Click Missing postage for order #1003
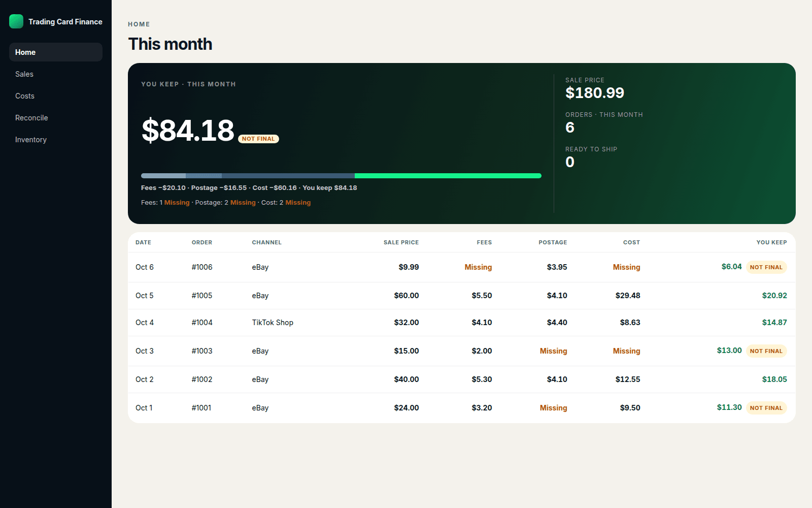 click(553, 351)
